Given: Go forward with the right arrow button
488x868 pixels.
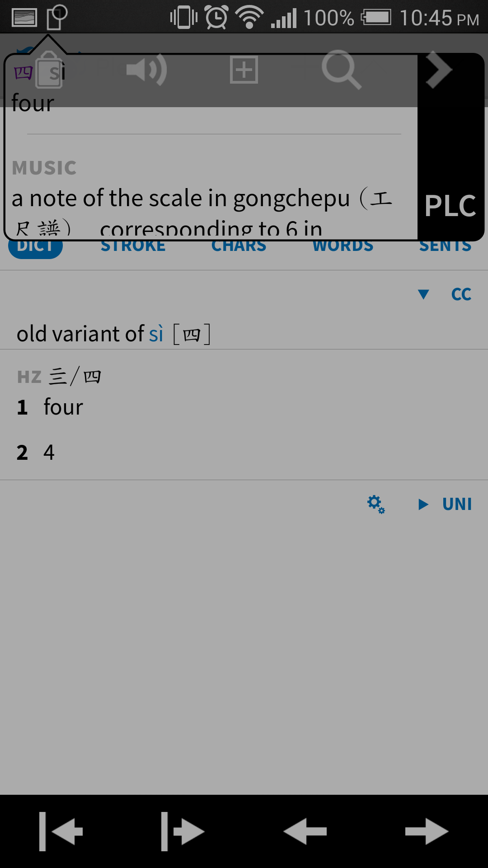Looking at the screenshot, I should (x=427, y=831).
